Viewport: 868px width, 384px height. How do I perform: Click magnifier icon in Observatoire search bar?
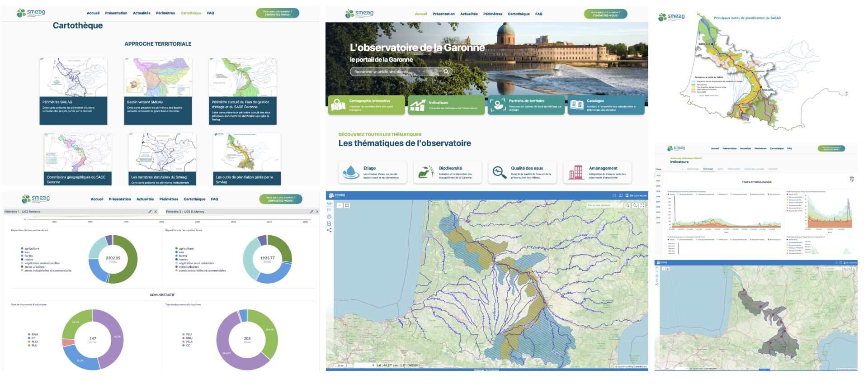pyautogui.click(x=446, y=71)
